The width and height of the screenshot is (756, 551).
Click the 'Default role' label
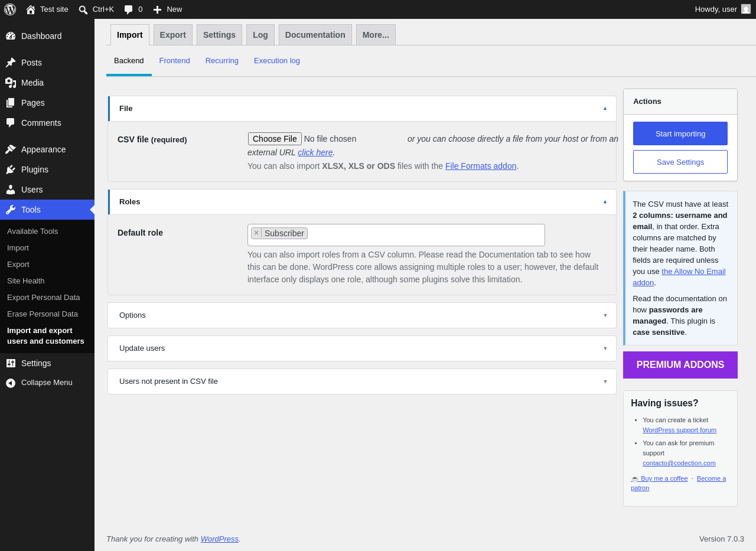coord(140,233)
